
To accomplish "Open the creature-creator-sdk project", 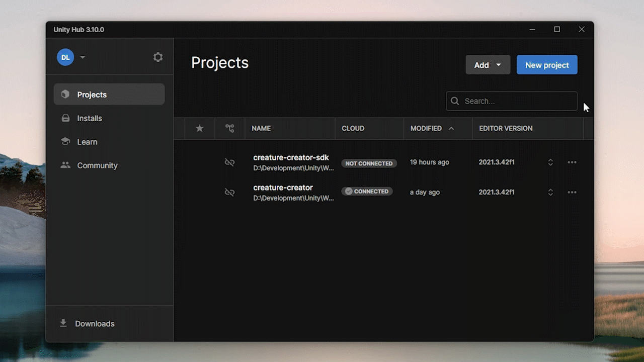I will [291, 158].
